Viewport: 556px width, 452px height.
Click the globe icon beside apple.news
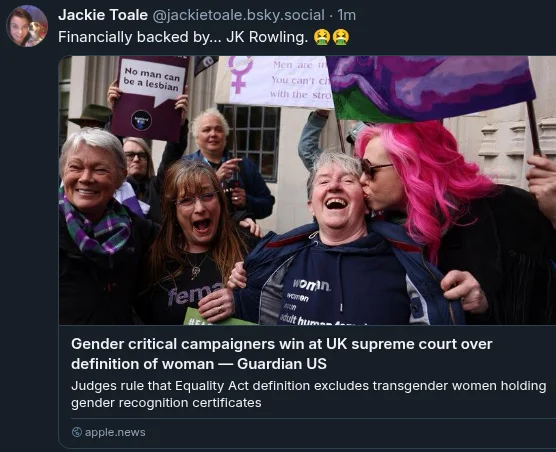coord(77,432)
